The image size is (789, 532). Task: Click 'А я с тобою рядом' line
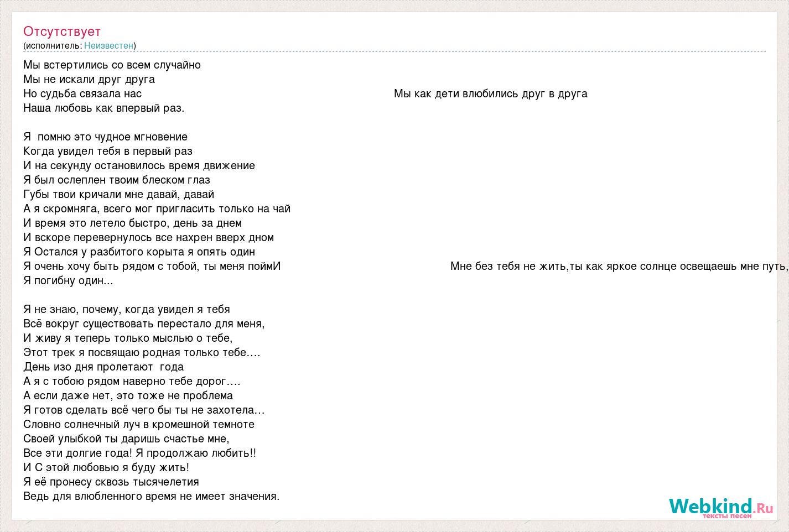[132, 382]
